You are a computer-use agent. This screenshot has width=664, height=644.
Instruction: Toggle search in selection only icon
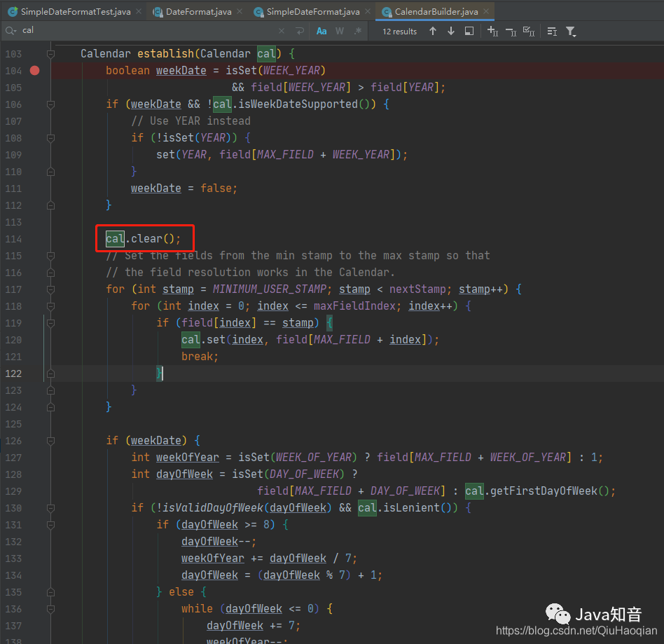click(x=469, y=31)
